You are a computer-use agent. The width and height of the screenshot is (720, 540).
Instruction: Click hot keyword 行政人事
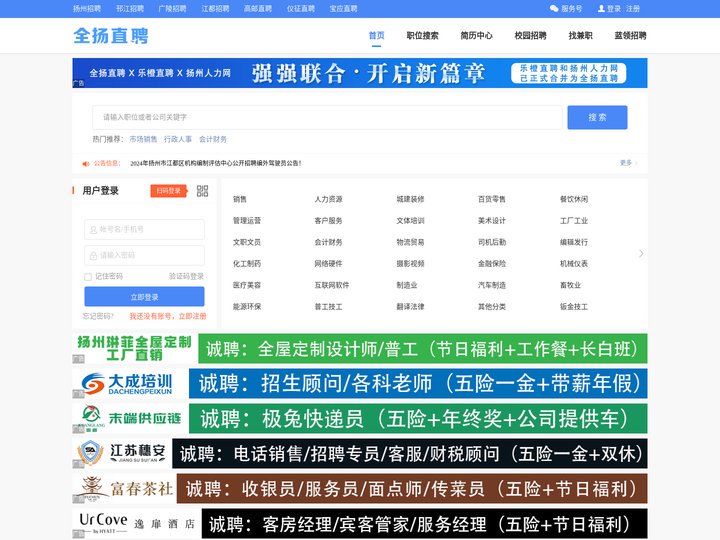coord(178,139)
